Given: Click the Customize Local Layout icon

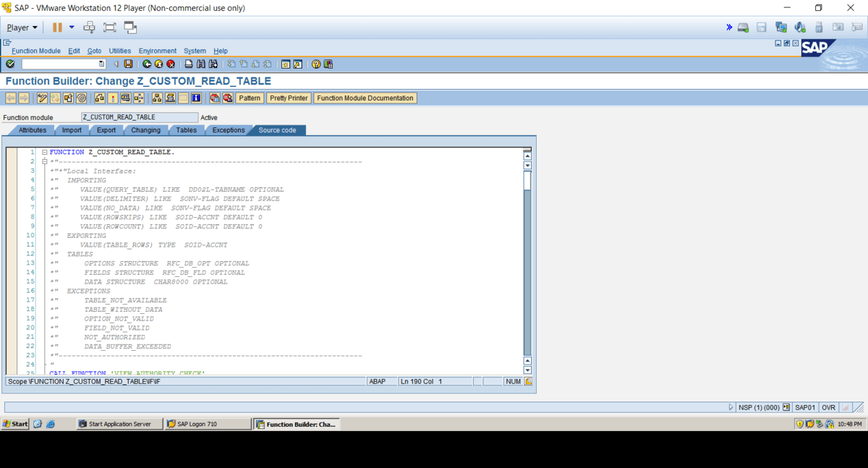Looking at the screenshot, I should pyautogui.click(x=328, y=64).
